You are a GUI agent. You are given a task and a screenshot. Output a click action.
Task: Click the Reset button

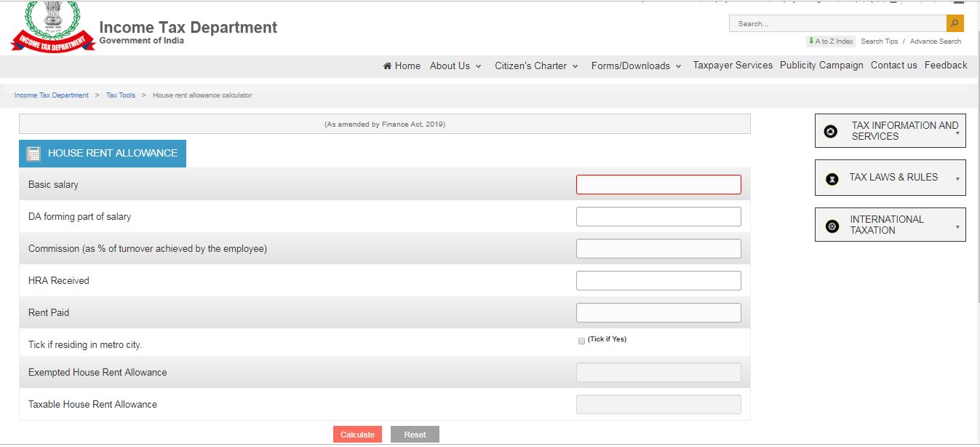click(414, 434)
